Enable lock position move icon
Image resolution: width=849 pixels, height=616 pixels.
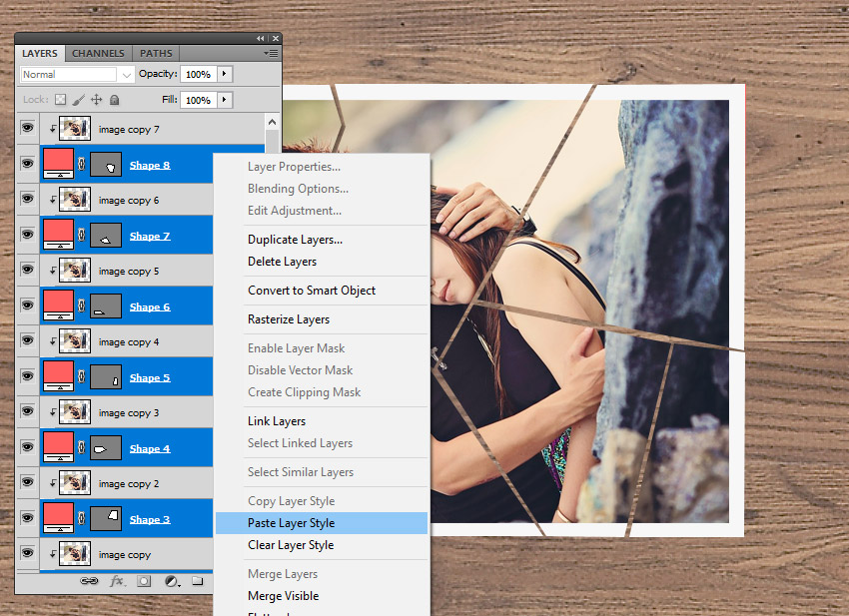(x=96, y=100)
